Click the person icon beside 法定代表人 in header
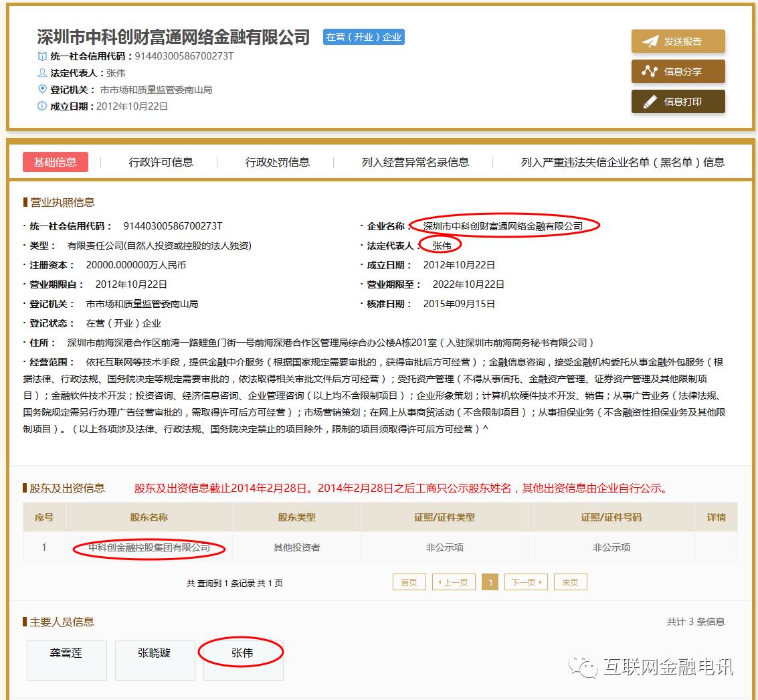This screenshot has width=758, height=700. tap(42, 73)
